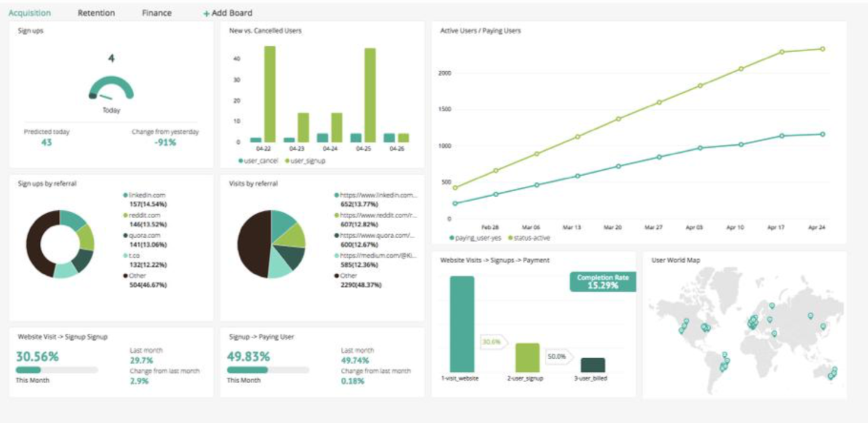Click the map pin over South America
Image resolution: width=868 pixels, height=423 pixels.
pyautogui.click(x=724, y=362)
